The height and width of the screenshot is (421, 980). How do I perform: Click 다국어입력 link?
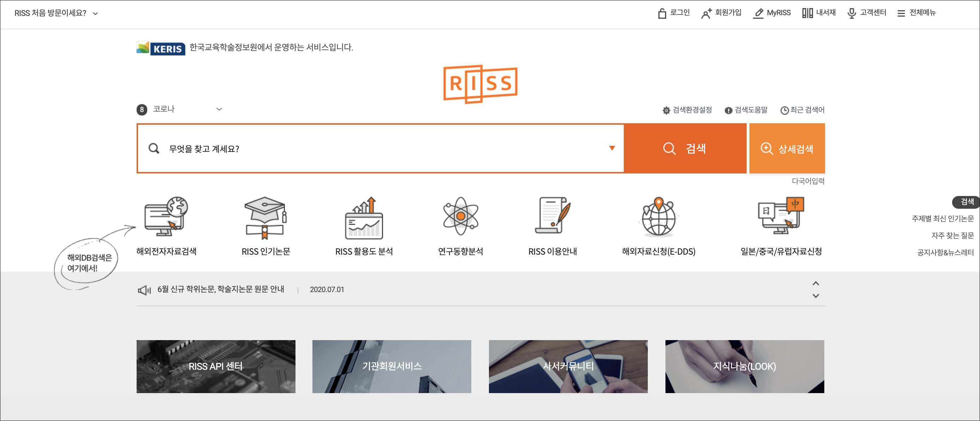pos(808,181)
